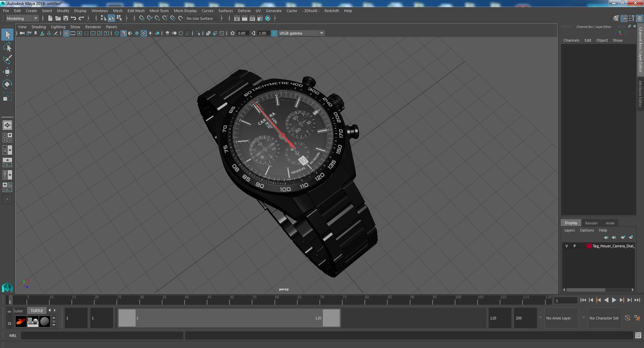Toggle textured display in viewport
The width and height of the screenshot is (644, 348).
(144, 33)
